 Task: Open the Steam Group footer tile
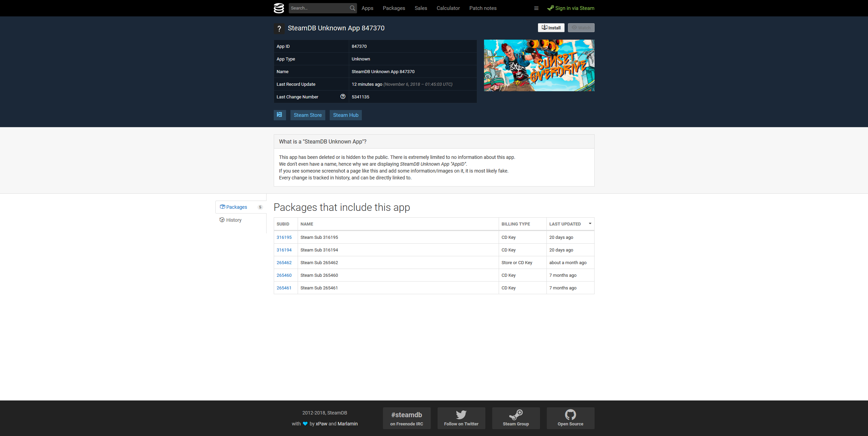(x=516, y=418)
